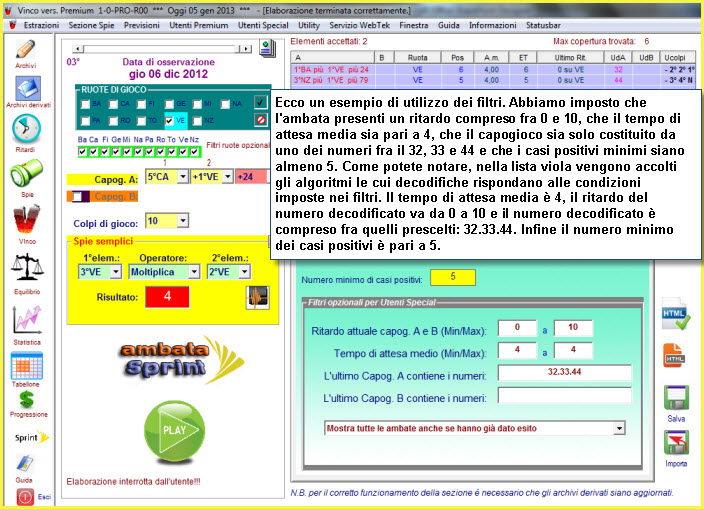Click the date scrollbar right arrow

click(246, 48)
